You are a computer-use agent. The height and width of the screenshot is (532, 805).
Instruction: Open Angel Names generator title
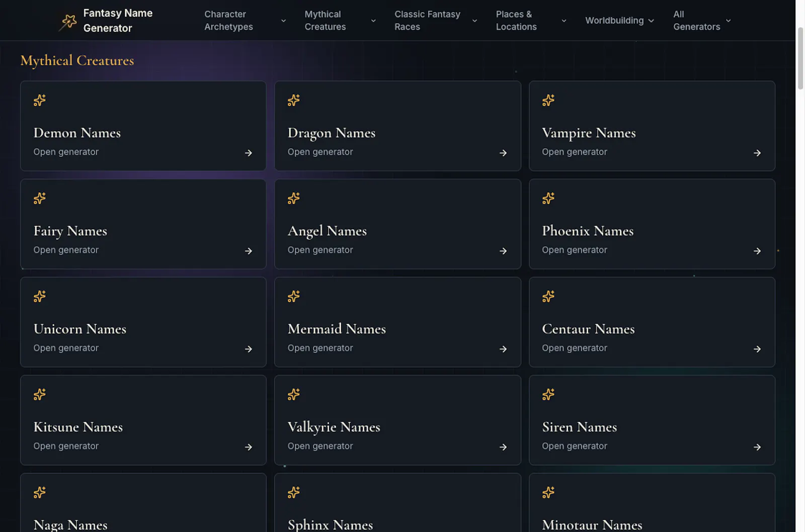point(327,231)
